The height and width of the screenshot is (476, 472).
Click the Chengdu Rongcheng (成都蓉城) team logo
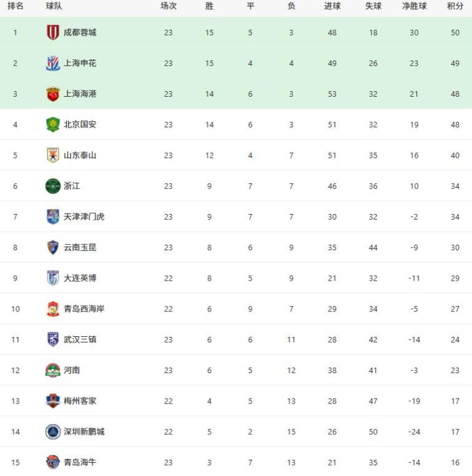click(53, 32)
